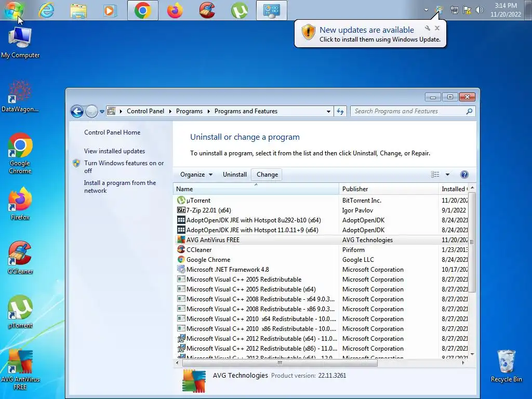This screenshot has height=399, width=532.
Task: Select the 7-Zip 22.01 (x64) row
Action: 321,210
